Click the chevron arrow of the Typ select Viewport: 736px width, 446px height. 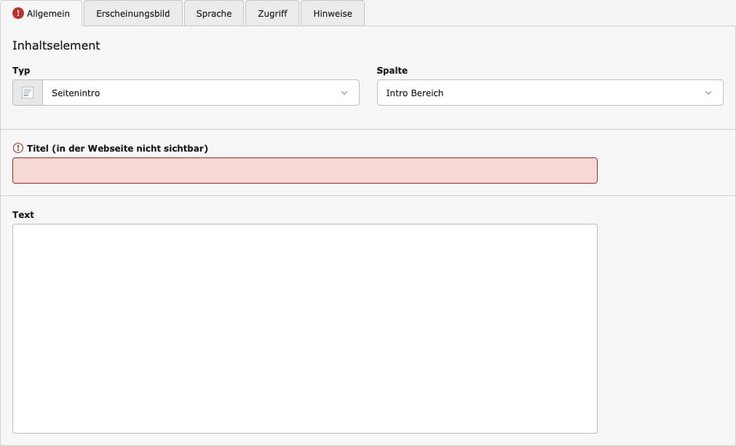tap(344, 93)
